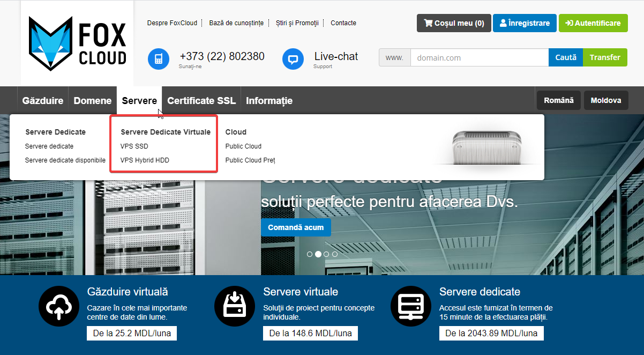Select VPS SSD from Servere menu
The width and height of the screenshot is (644, 355).
tap(134, 146)
